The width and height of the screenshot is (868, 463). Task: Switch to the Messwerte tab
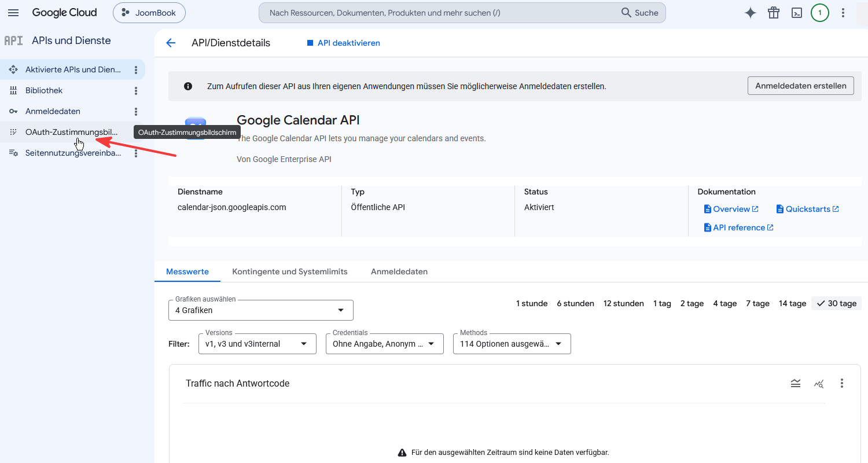pos(187,271)
